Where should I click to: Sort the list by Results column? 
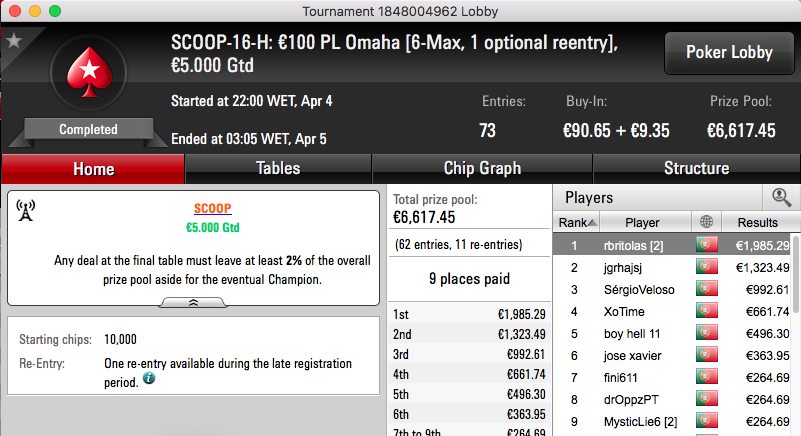point(758,222)
